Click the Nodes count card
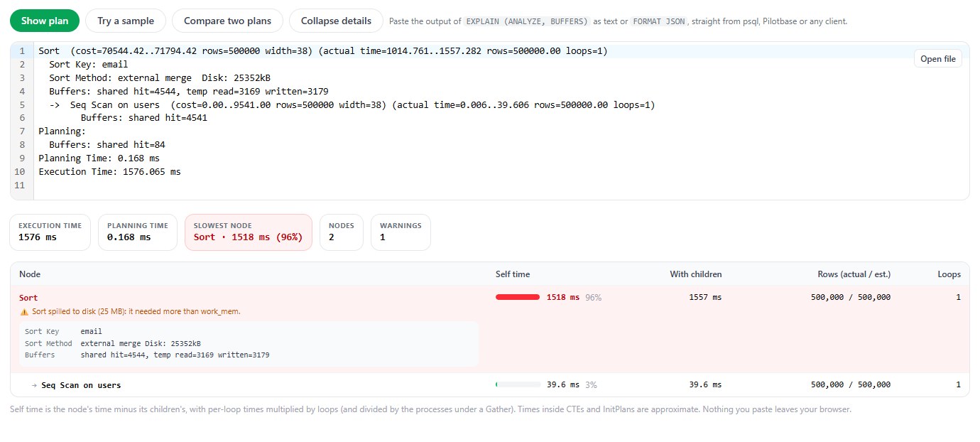 [342, 232]
